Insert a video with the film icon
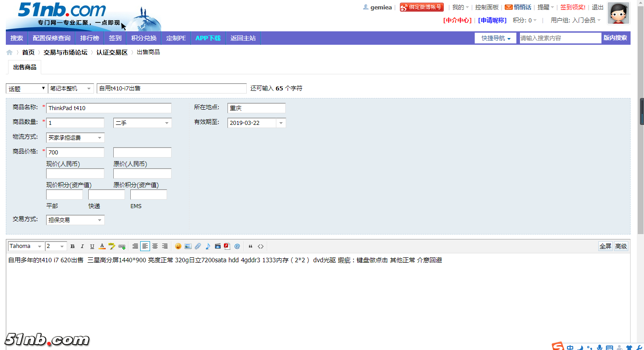Screen dimensions: 644x350 pyautogui.click(x=218, y=246)
